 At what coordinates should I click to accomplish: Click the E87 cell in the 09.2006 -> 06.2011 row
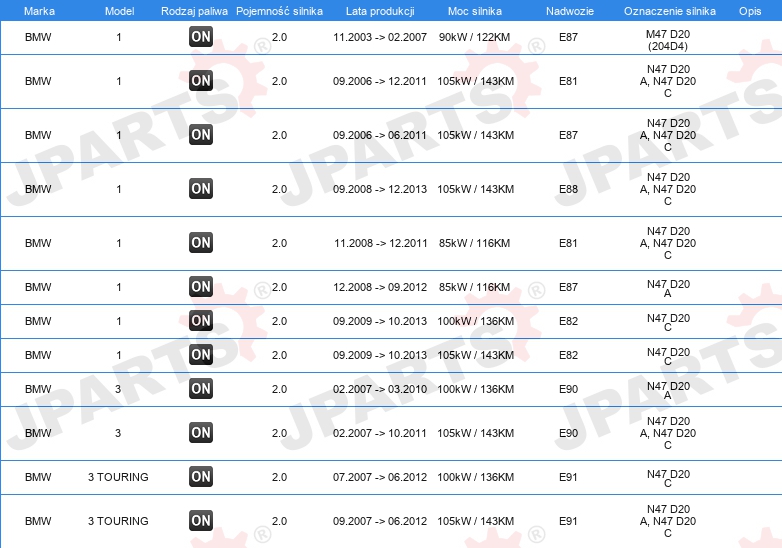pos(568,135)
